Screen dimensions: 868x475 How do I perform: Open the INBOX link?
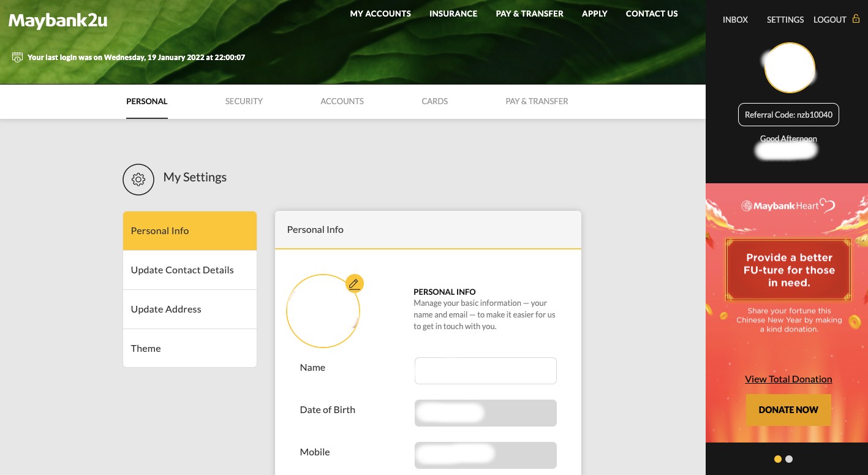coord(735,20)
